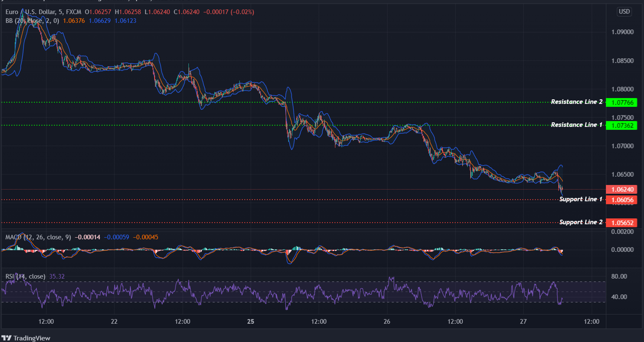Click the date 27 on the time axis
This screenshot has height=342, width=644.
[523, 322]
